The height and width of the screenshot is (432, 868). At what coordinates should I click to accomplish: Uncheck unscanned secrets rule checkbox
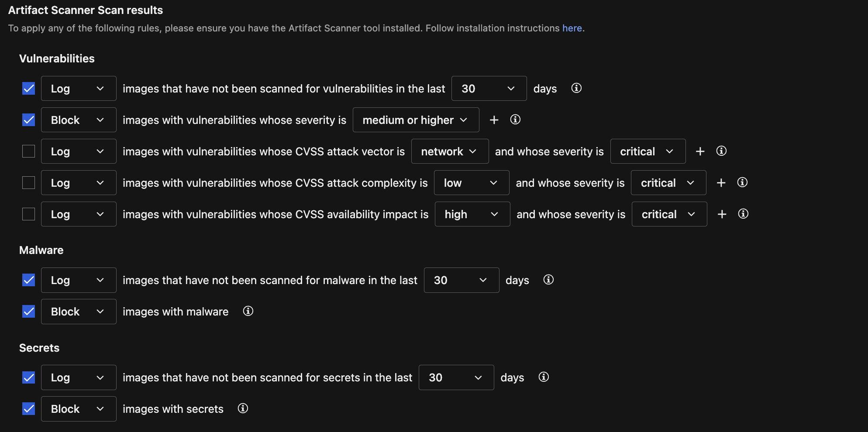click(28, 377)
